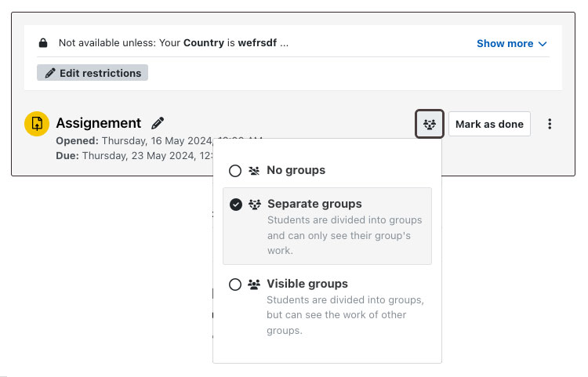This screenshot has width=588, height=377.
Task: Expand restrictions with the Show more chevron
Action: [x=543, y=44]
